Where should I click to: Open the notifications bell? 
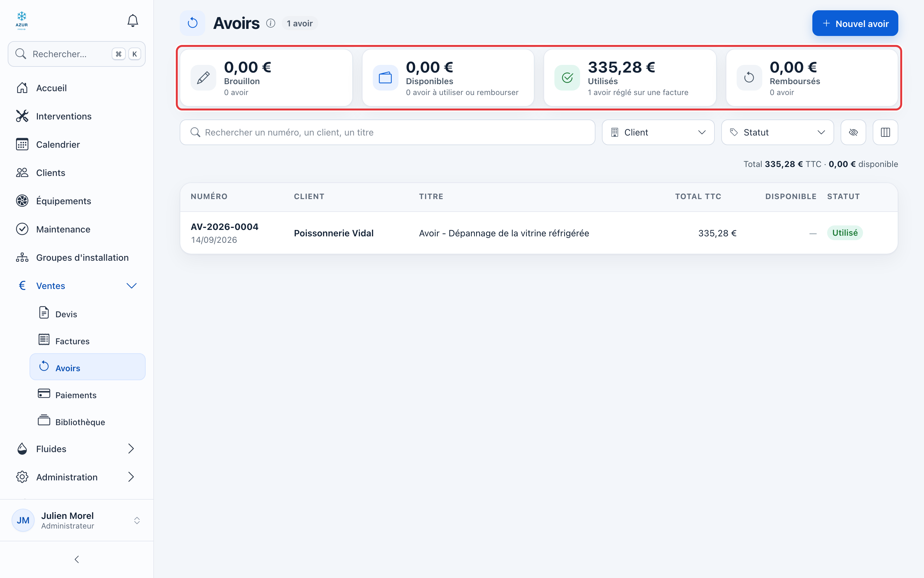[x=133, y=21]
